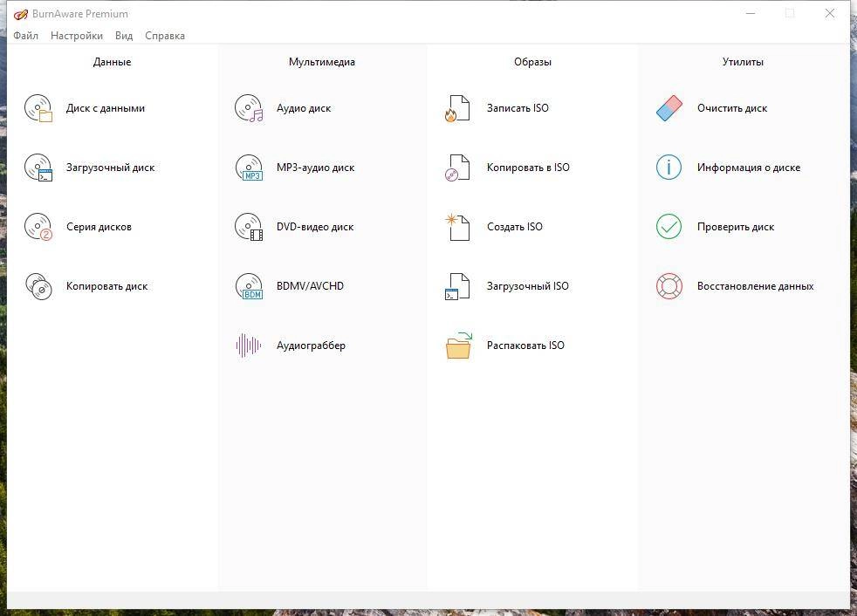Viewport: 857px width, 616px height.
Task: Click the DVD-video disc icon
Action: coord(249,227)
